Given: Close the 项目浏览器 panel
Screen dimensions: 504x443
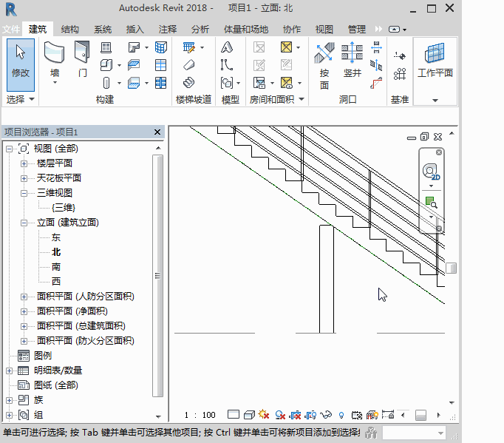Looking at the screenshot, I should tap(157, 132).
